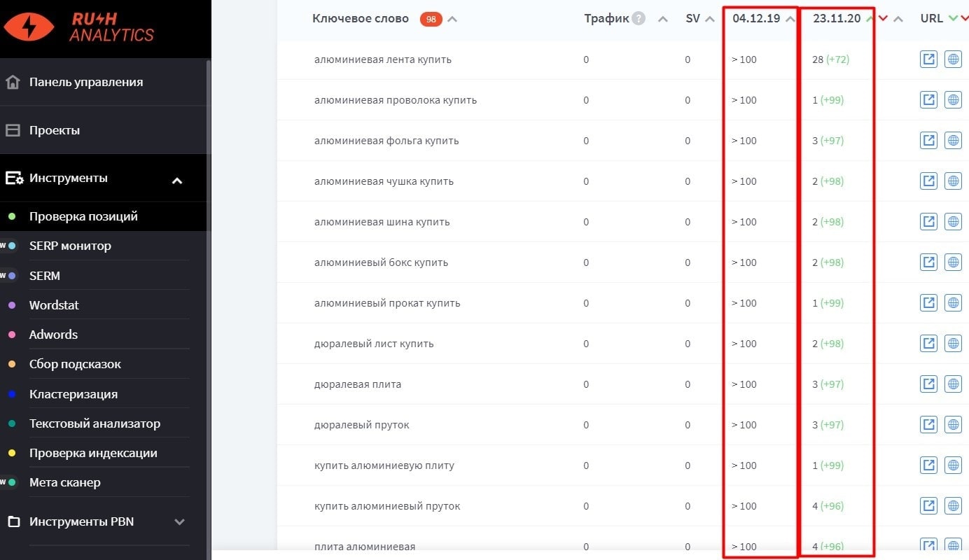
Task: Click the folder icon beside Инструменты PBN
Action: [13, 521]
